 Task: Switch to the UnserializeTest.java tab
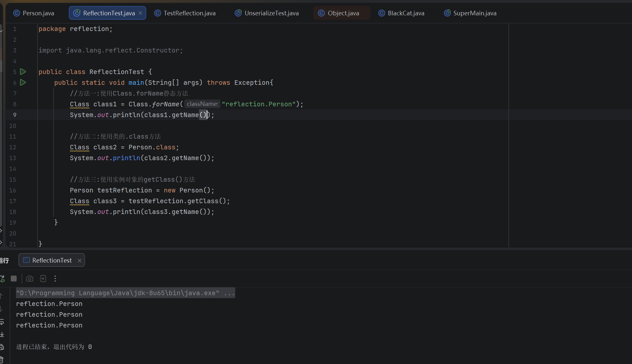267,13
